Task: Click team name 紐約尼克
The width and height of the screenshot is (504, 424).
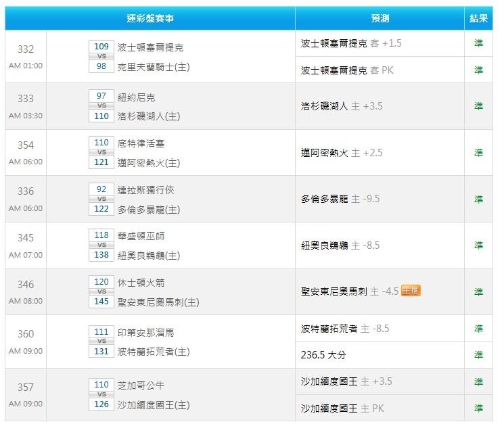Action: tap(136, 97)
